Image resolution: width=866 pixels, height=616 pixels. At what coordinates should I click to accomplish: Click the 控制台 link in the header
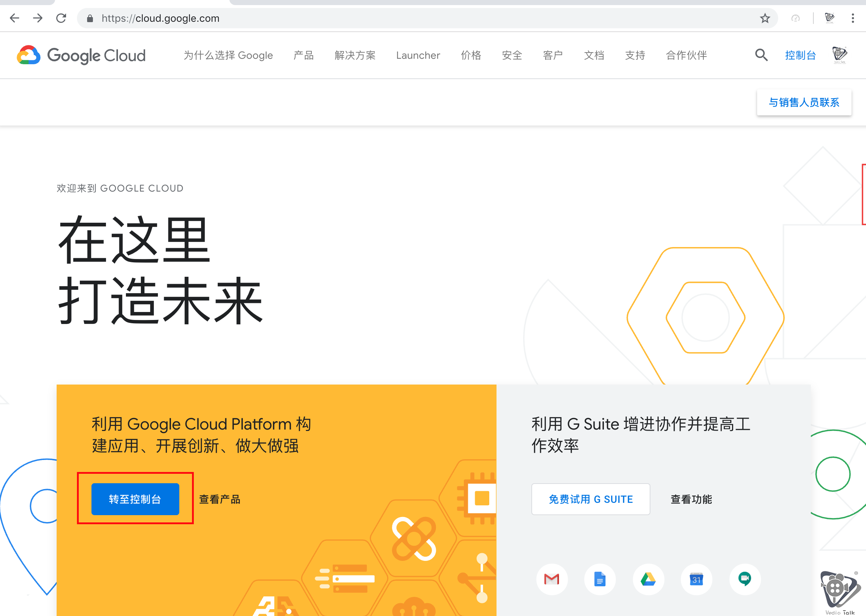tap(800, 56)
